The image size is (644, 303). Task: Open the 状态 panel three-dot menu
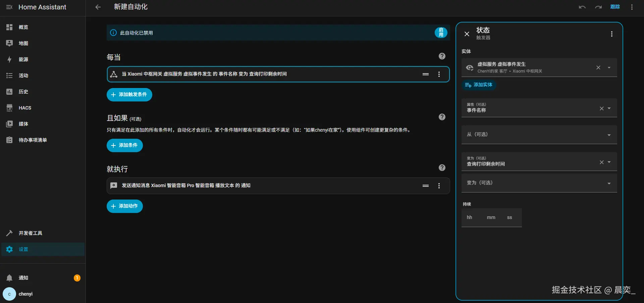612,34
